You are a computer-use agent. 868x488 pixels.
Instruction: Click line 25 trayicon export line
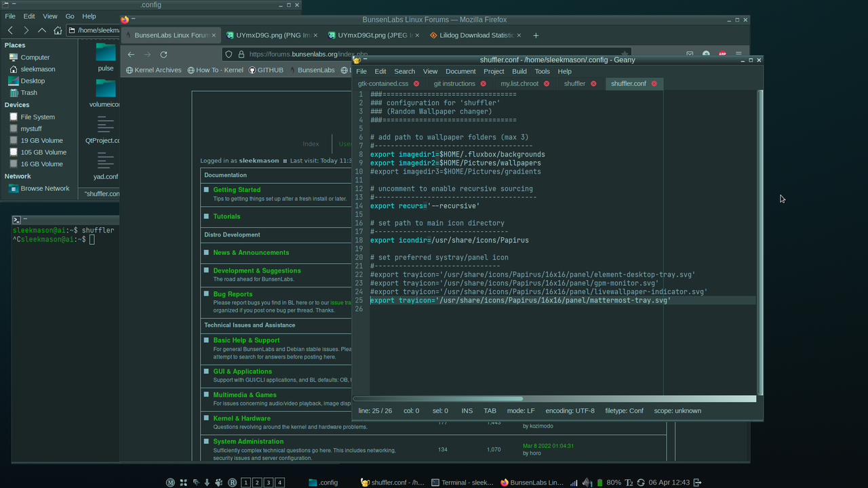click(x=521, y=300)
